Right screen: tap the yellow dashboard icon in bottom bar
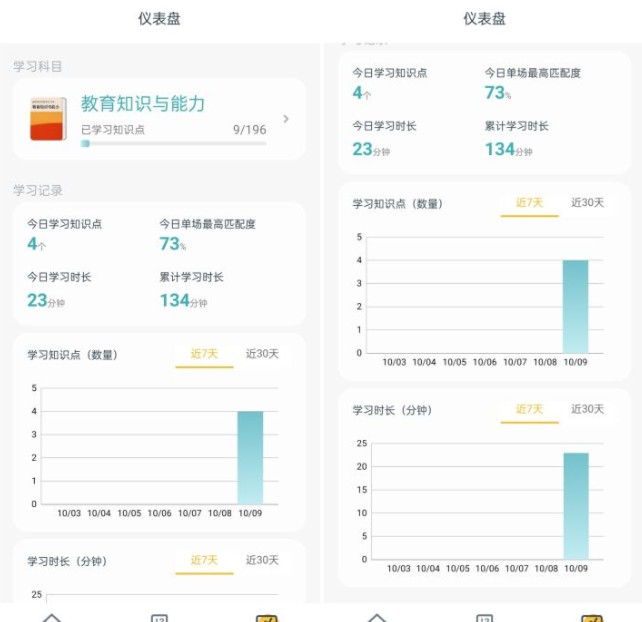Screen dimensions: 642x622 click(x=592, y=618)
